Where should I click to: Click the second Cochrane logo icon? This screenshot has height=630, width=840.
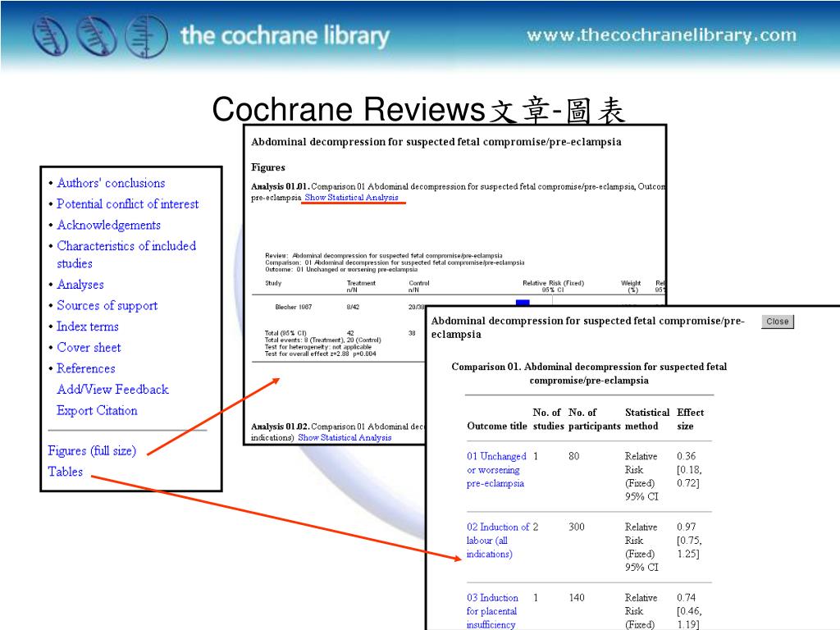(97, 36)
